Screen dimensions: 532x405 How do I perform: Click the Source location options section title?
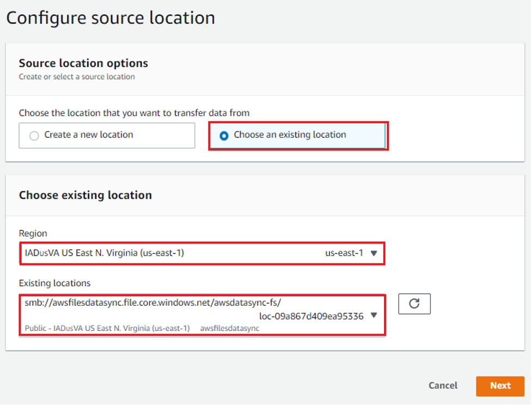tap(83, 63)
